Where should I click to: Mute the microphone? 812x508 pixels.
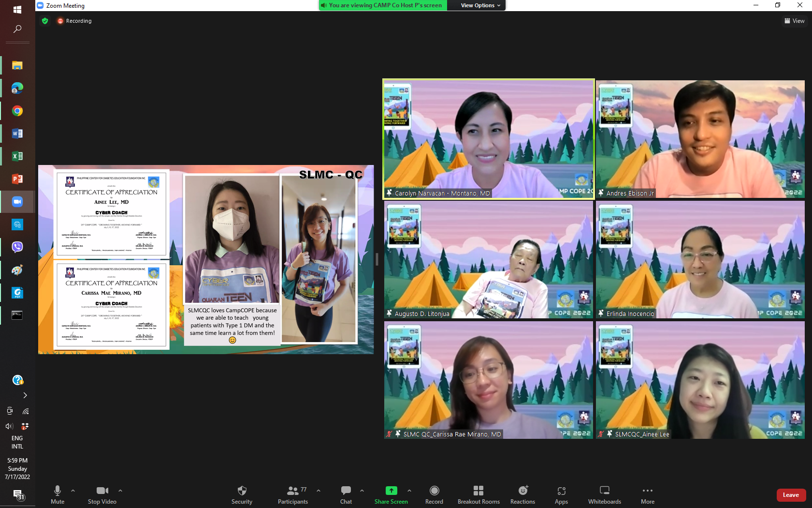[x=58, y=494]
